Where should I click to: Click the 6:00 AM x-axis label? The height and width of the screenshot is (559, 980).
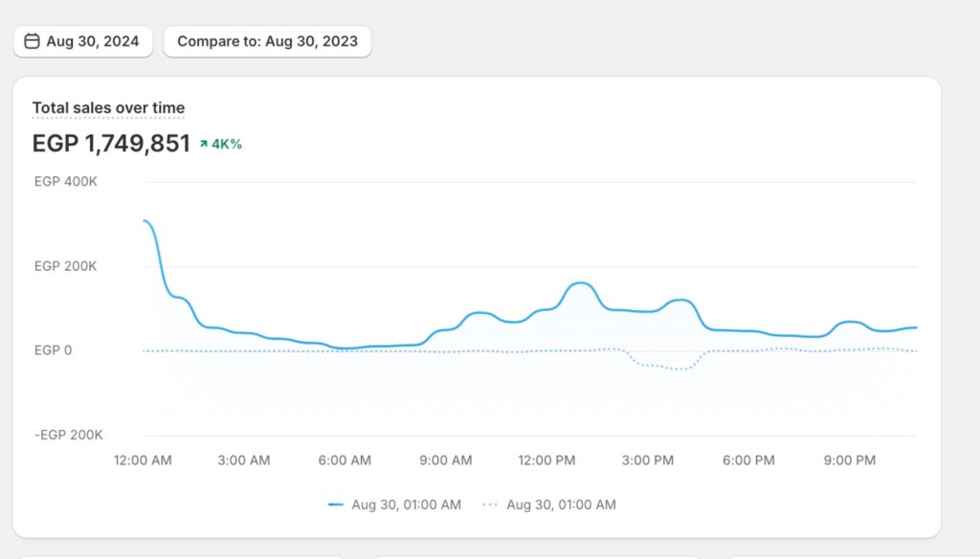(345, 460)
